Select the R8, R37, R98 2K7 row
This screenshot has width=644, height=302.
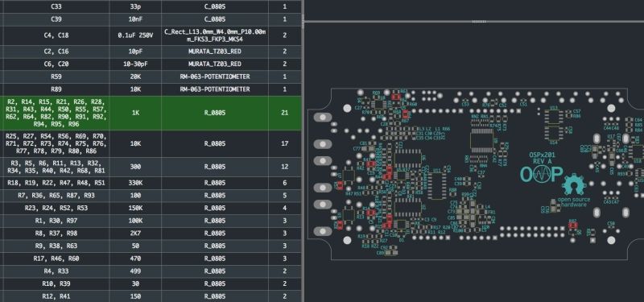click(x=151, y=234)
